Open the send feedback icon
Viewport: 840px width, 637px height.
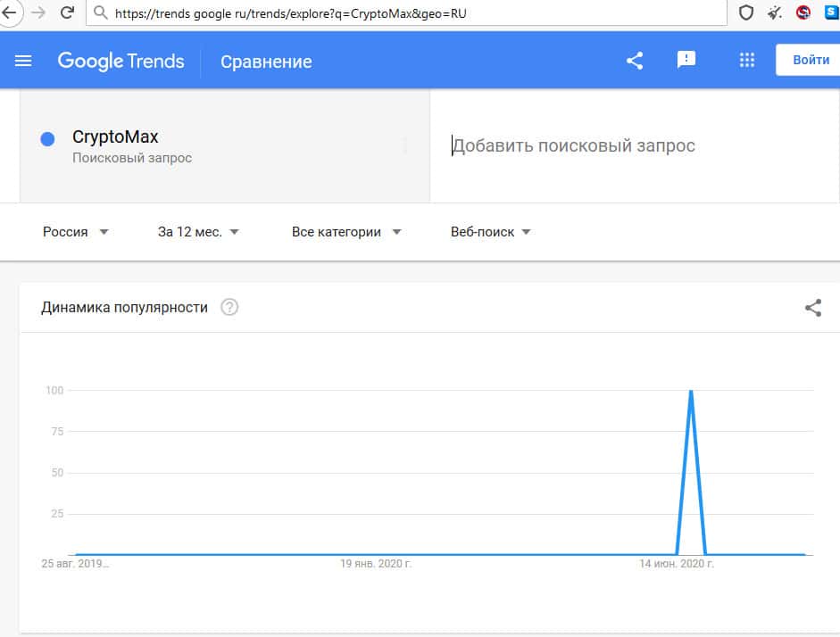tap(686, 61)
